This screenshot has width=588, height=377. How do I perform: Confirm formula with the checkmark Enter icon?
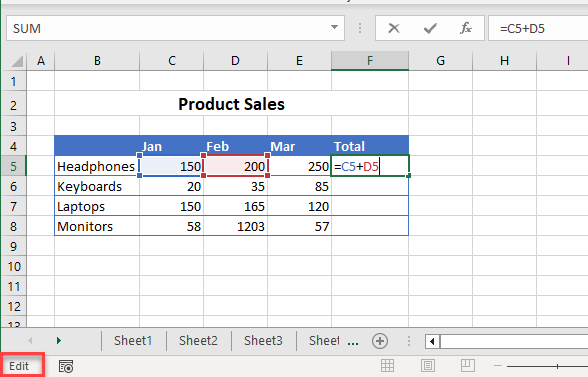430,28
